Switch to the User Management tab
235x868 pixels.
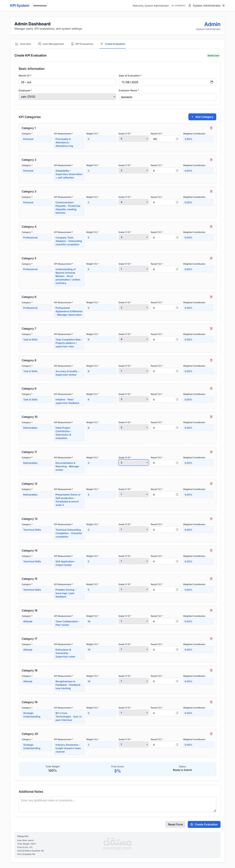click(51, 44)
